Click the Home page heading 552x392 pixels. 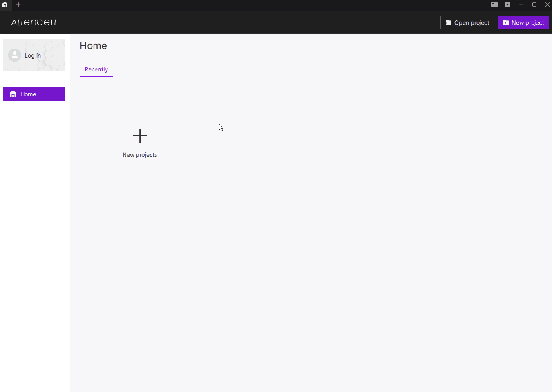93,46
